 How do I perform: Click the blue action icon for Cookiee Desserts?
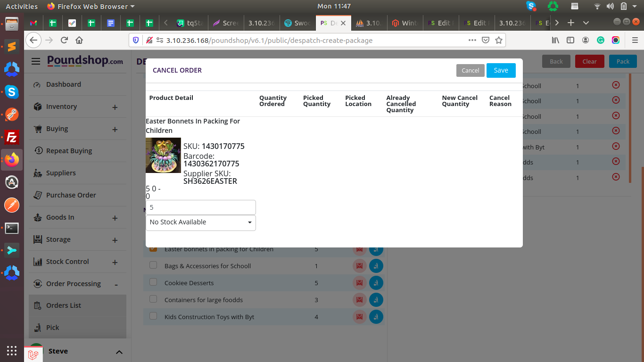click(376, 283)
